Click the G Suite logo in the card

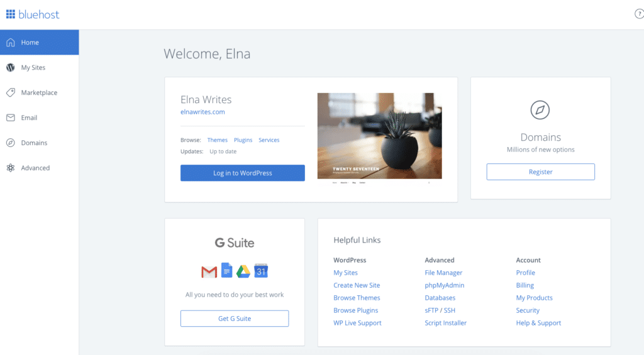[x=235, y=243]
